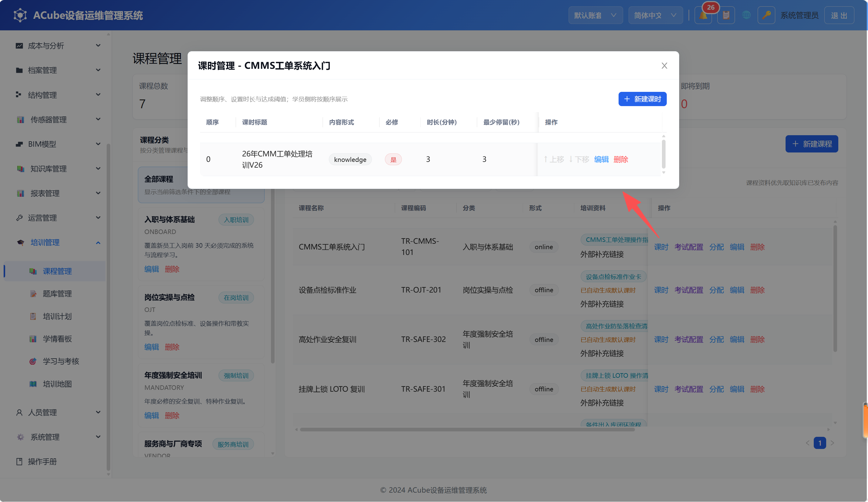The width and height of the screenshot is (868, 502).
Task: Click the 学情看板 chart icon
Action: (x=33, y=339)
